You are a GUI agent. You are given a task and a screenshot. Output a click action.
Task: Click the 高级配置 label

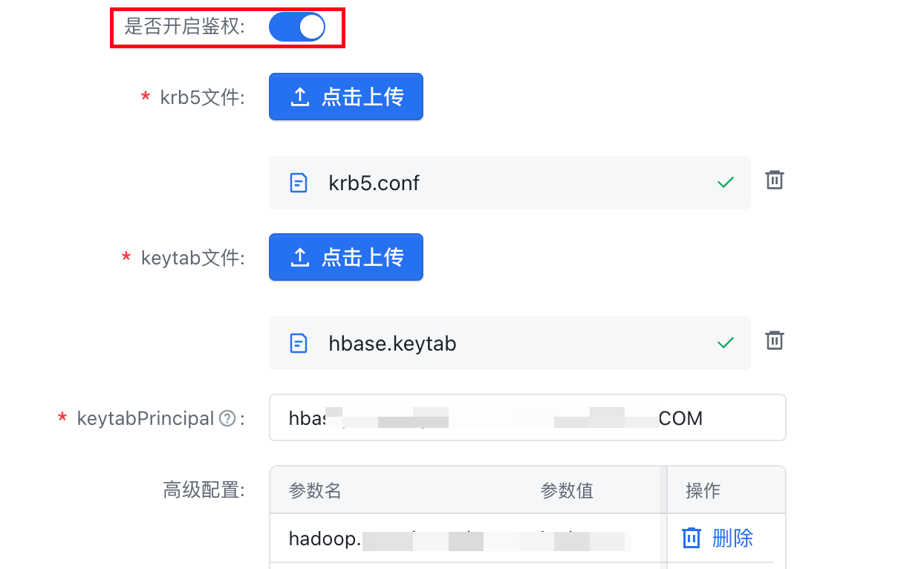coord(204,490)
